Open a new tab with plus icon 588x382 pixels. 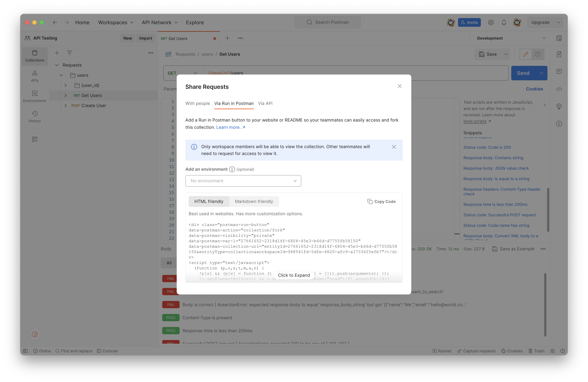coord(227,38)
